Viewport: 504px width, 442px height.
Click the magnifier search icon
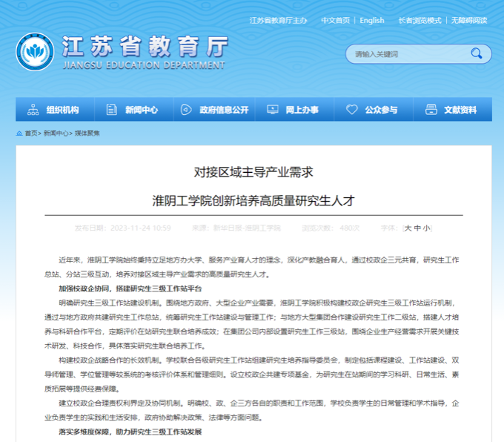[x=477, y=53]
